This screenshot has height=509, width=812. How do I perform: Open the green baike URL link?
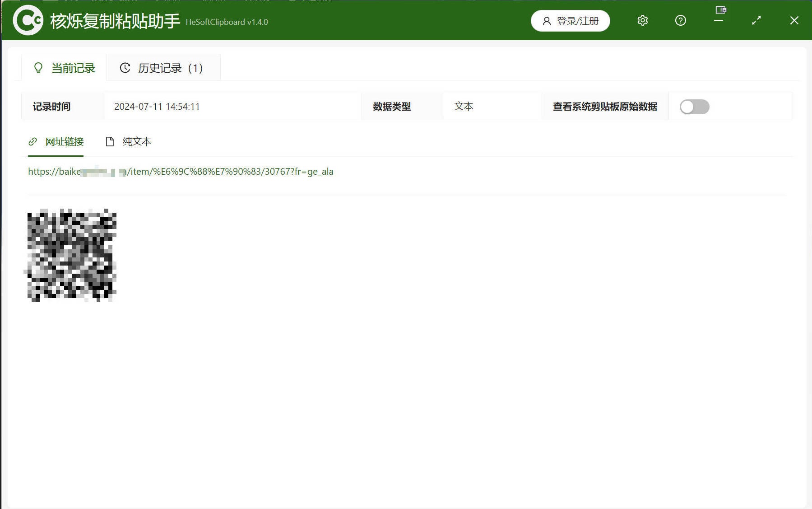[x=181, y=172]
